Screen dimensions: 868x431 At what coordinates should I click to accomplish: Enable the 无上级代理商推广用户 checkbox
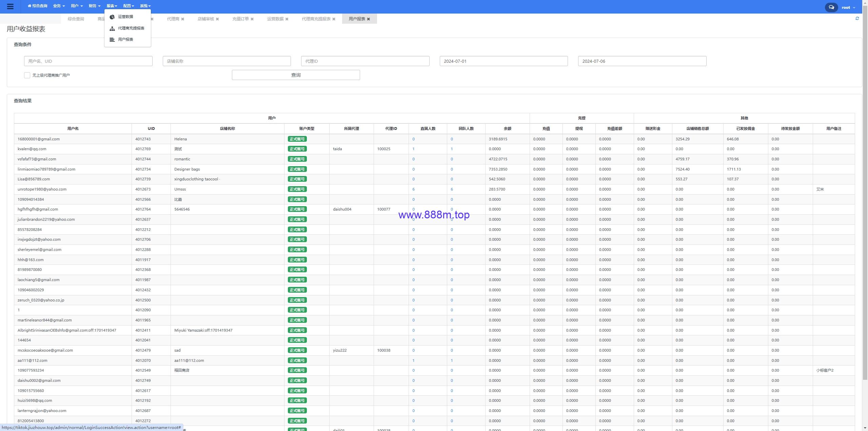[27, 75]
